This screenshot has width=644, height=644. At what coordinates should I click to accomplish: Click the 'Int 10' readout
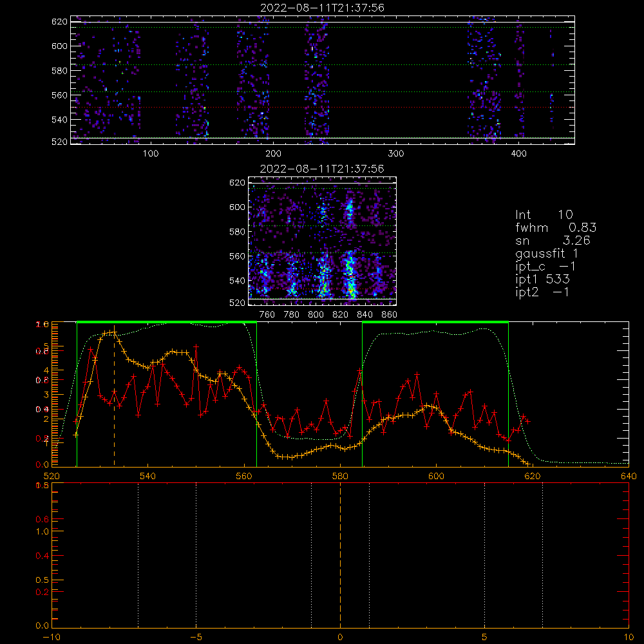(544, 214)
